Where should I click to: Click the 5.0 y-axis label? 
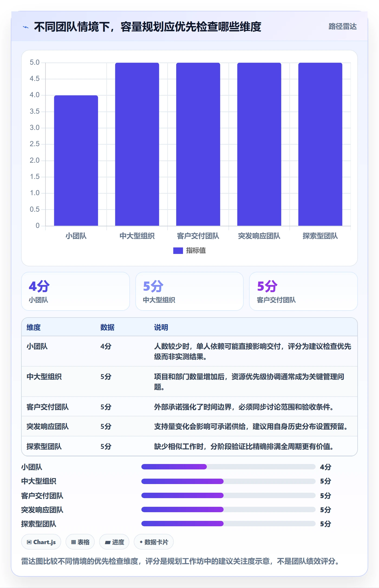[x=35, y=63]
